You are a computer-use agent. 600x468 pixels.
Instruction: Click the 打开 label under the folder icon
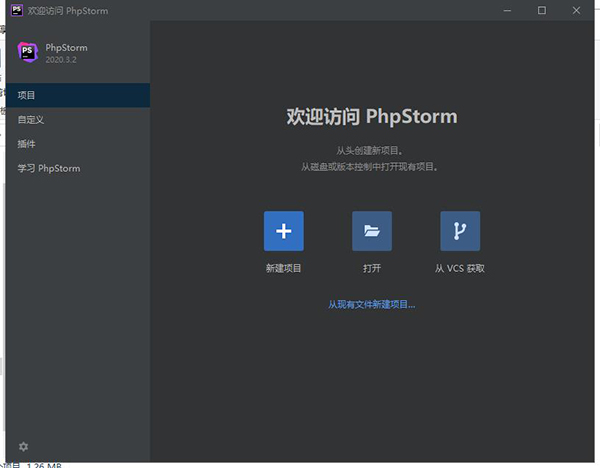(372, 268)
